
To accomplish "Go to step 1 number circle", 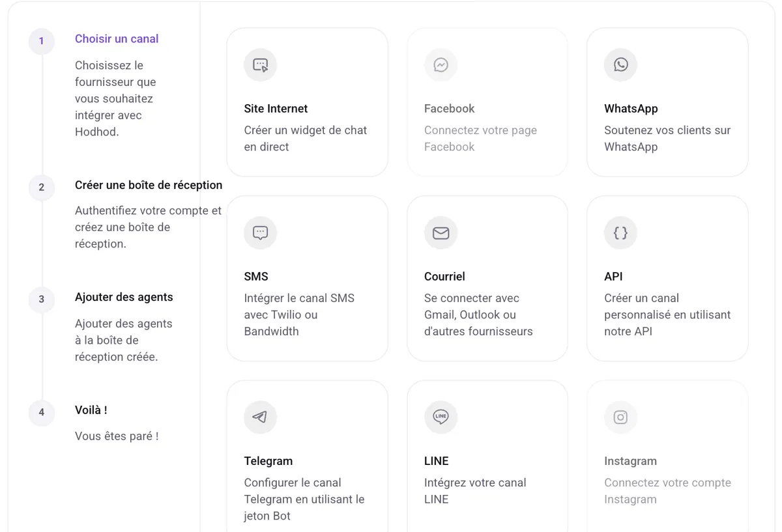I will [42, 41].
